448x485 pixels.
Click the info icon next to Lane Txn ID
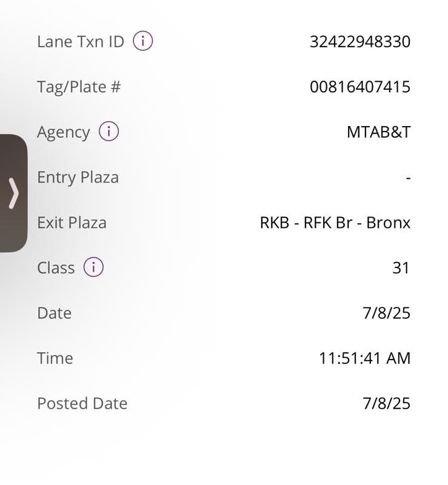tap(142, 41)
